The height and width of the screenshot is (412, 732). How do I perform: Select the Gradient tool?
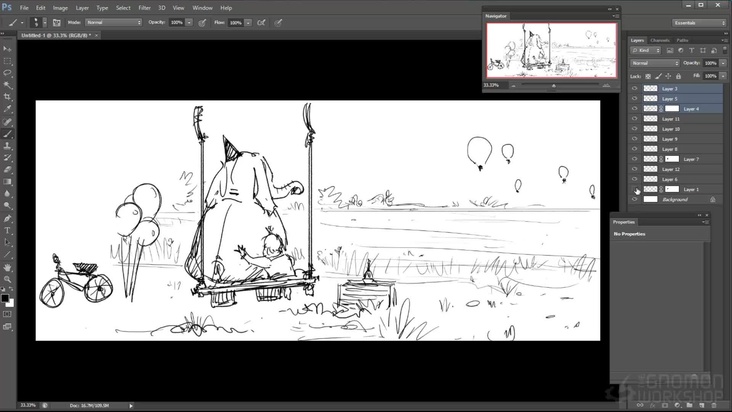tap(7, 182)
